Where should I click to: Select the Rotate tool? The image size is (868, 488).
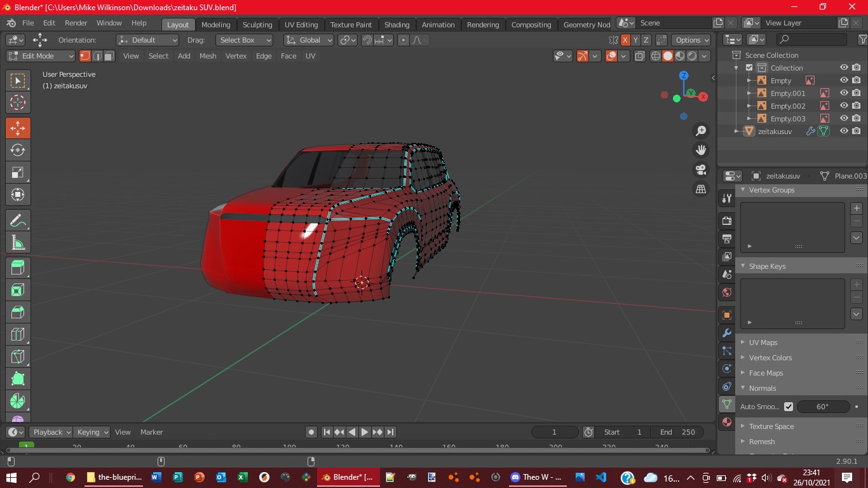(18, 150)
